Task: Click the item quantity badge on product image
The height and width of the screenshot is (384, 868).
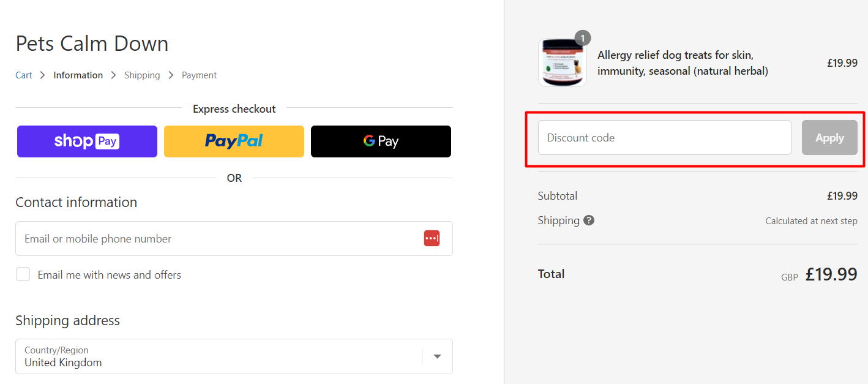Action: point(582,38)
